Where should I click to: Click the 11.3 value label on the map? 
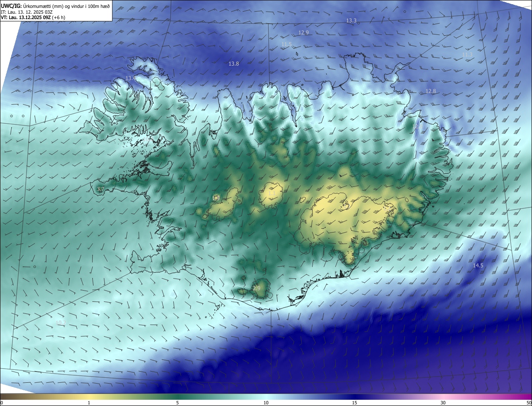coord(467,55)
